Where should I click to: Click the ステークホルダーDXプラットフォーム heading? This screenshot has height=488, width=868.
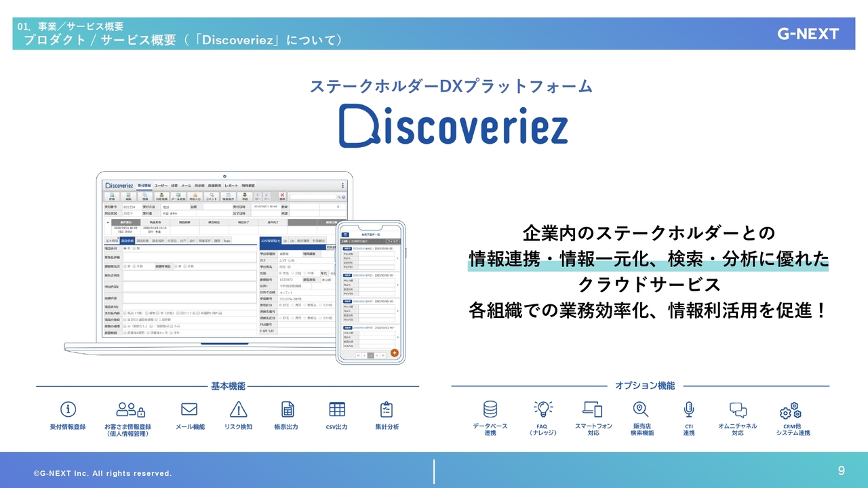(x=451, y=86)
